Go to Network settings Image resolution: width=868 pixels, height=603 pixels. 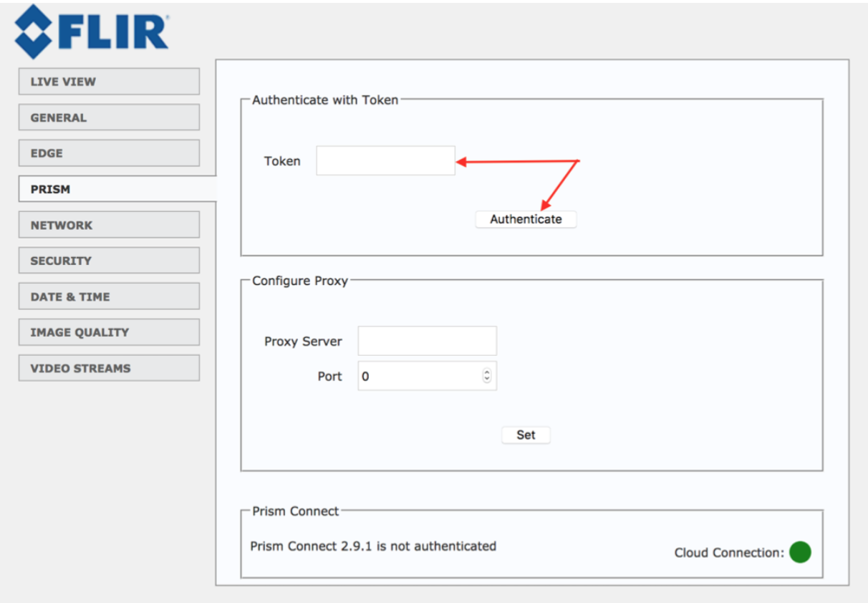(109, 225)
